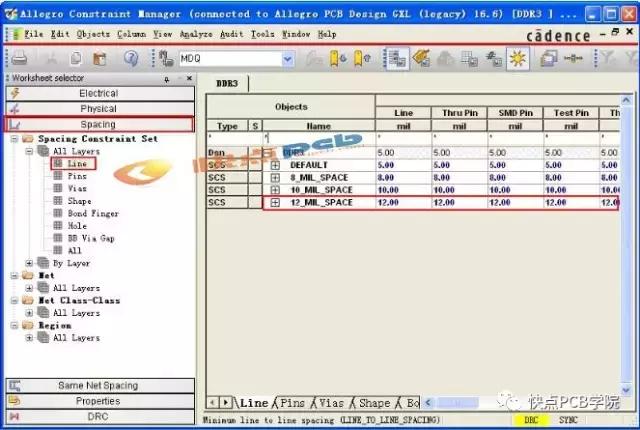Collapse the Spacing Constraint Set folder
The height and width of the screenshot is (430, 640).
[x=14, y=139]
